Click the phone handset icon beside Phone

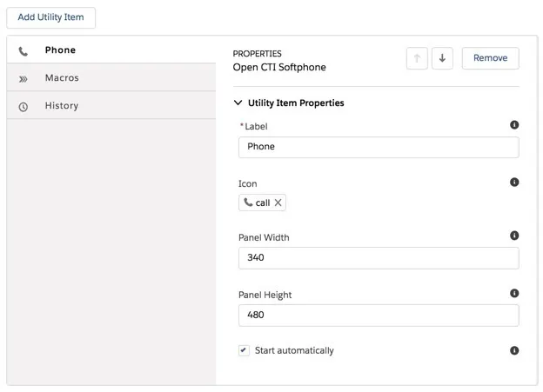23,51
